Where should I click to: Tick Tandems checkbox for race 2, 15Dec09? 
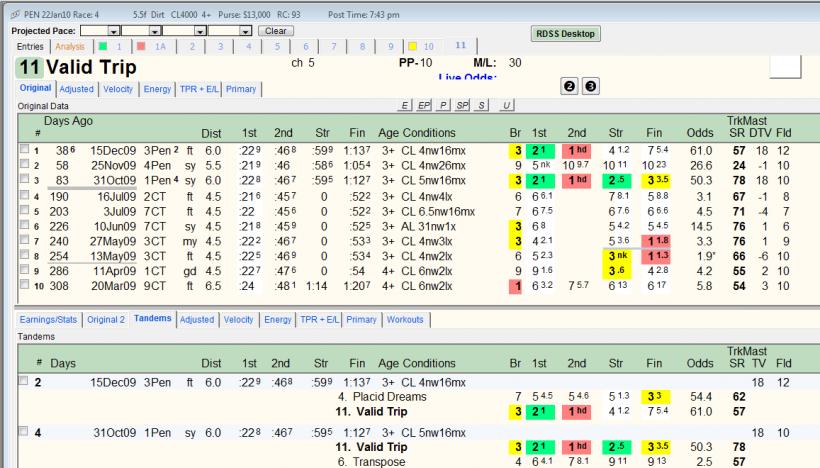(23, 381)
